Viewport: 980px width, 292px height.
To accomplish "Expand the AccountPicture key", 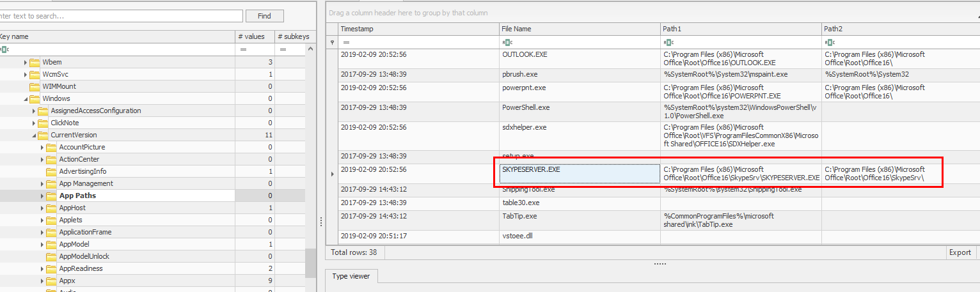I will point(42,147).
